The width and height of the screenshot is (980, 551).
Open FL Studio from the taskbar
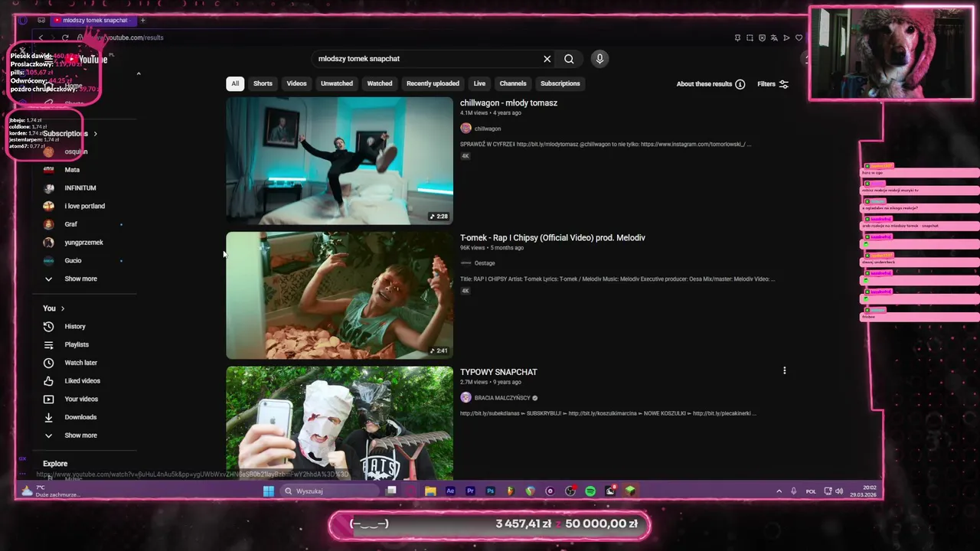[x=510, y=491]
